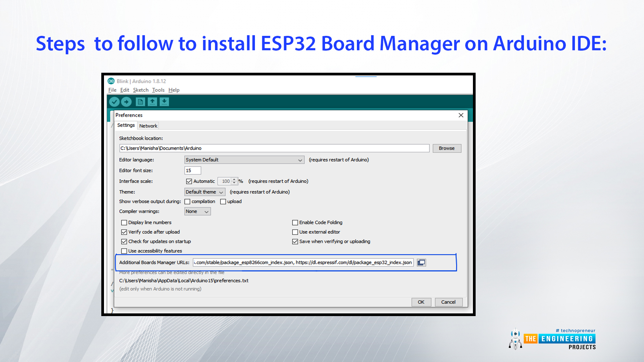Screen dimensions: 644x362
Task: Enable Display line numbers checkbox
Action: (x=124, y=223)
